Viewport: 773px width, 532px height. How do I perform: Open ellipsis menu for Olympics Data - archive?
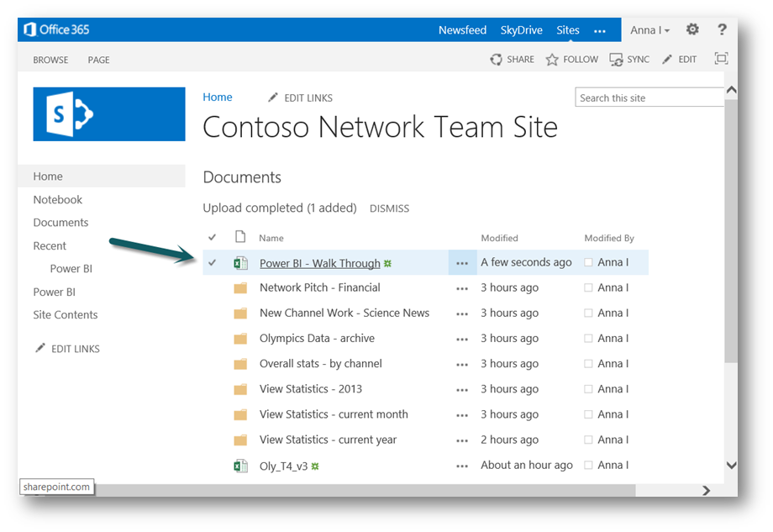(x=462, y=340)
